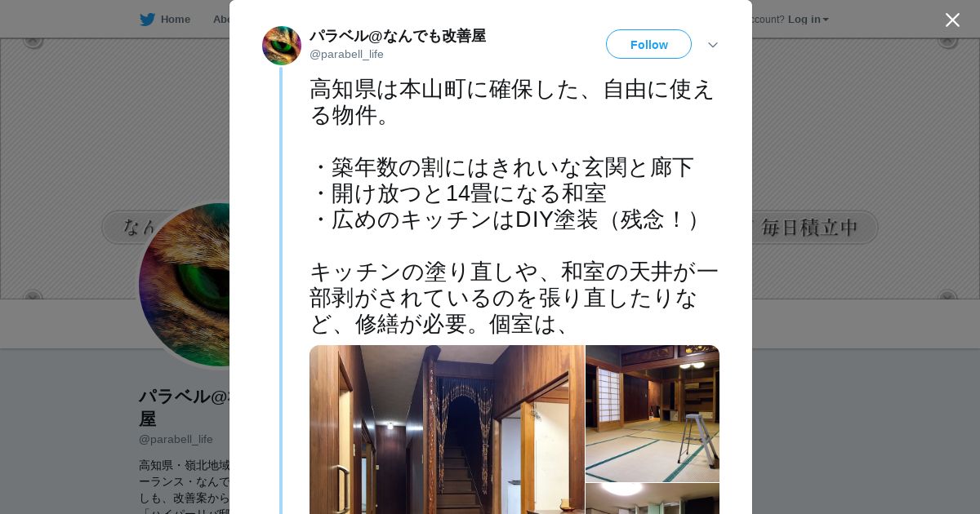Viewport: 980px width, 514px height.
Task: Click the banner screw icon at top left
Action: coord(33,39)
